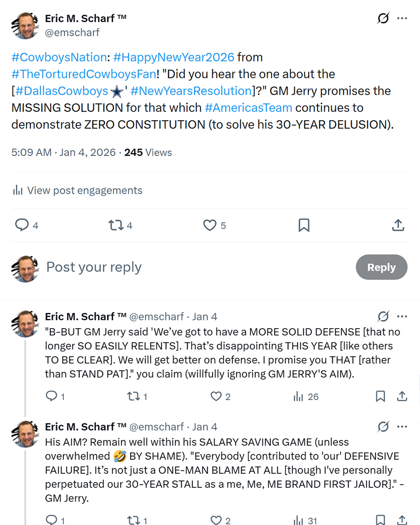
Task: Open the #CowboysNation hashtag
Action: [59, 57]
